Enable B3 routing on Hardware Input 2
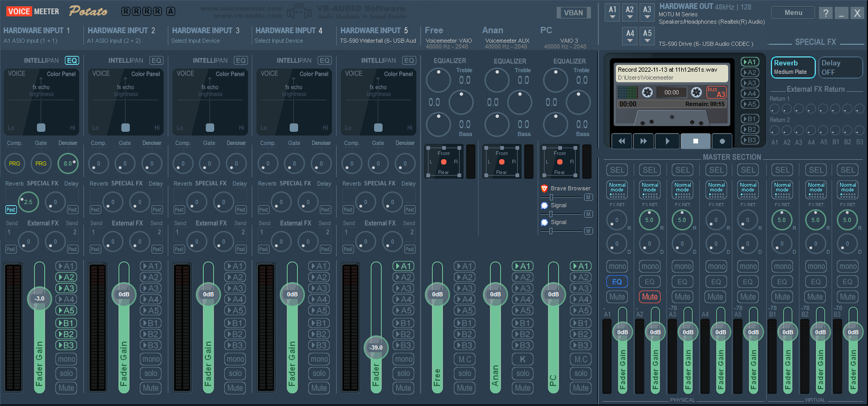The width and height of the screenshot is (868, 406). click(151, 345)
